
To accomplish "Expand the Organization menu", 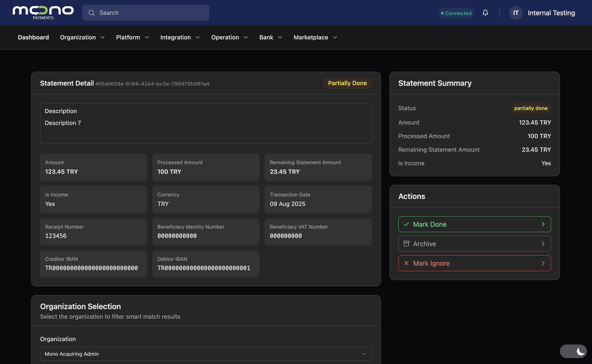I will tap(82, 37).
